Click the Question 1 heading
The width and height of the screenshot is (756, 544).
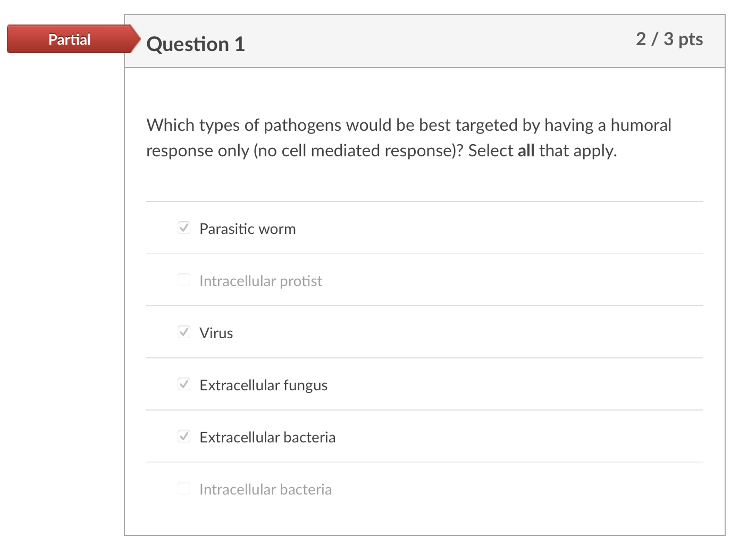point(196,44)
